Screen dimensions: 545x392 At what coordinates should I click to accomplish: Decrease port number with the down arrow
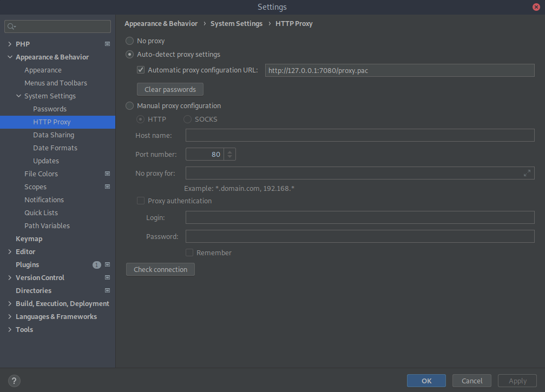click(230, 157)
